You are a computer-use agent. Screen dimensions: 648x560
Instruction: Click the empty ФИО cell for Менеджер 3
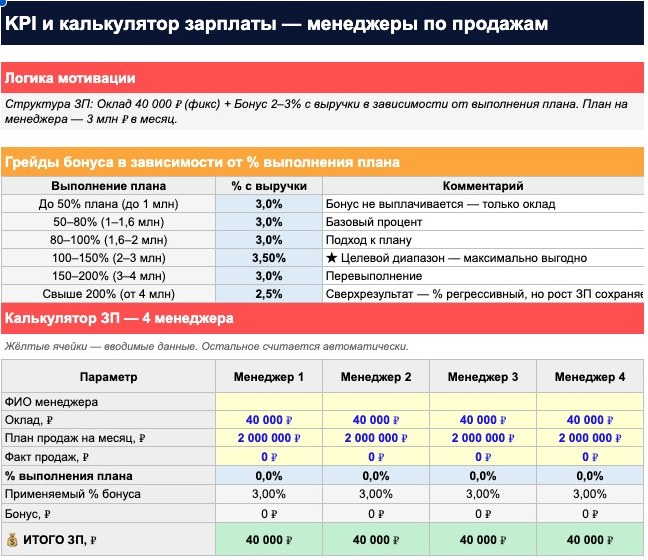(483, 402)
